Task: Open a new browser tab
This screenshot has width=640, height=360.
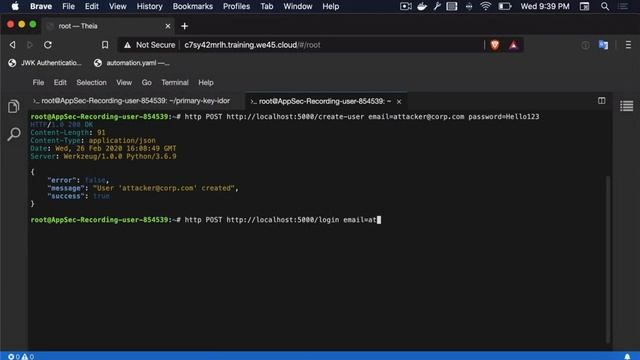Action: pos(184,26)
